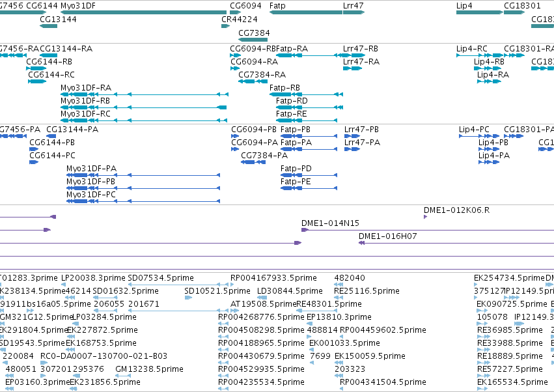Screen dimensions: 554x392
Task: Open EST GM13238.5prime
Action: (150, 369)
